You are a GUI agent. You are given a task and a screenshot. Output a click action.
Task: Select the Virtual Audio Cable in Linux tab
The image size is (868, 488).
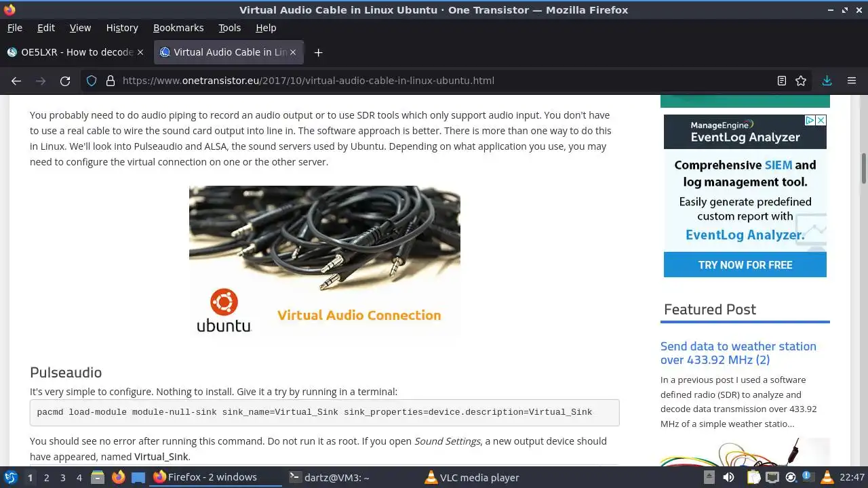pos(229,52)
